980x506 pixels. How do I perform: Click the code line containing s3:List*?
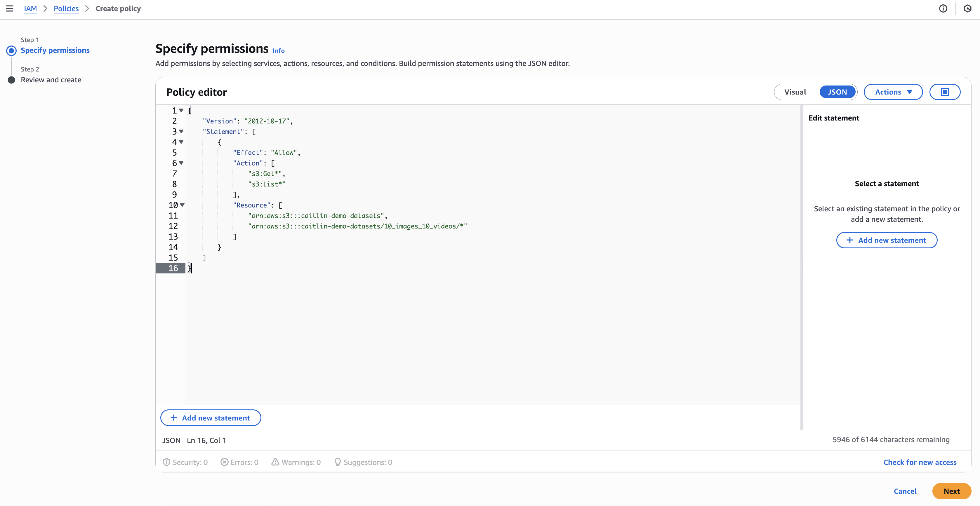tap(266, 184)
